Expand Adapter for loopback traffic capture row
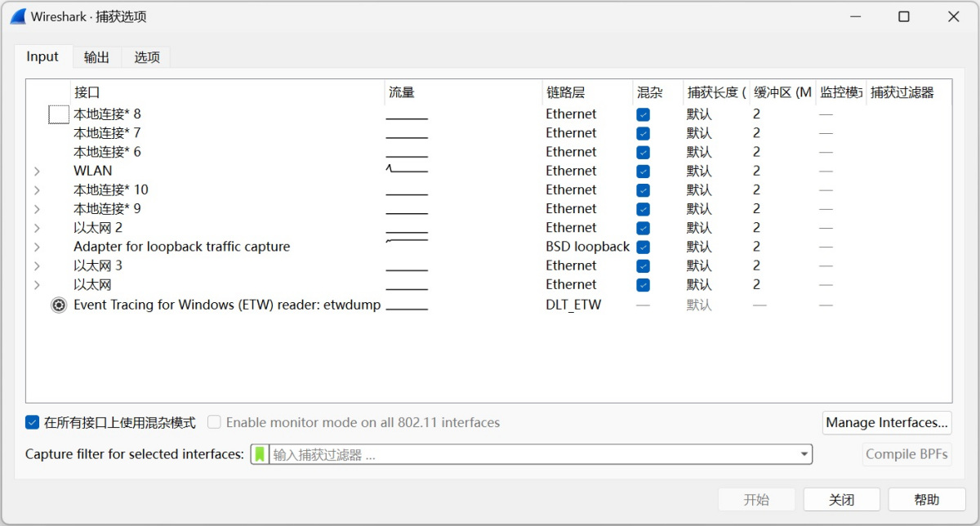Viewport: 980px width, 526px height. [37, 247]
